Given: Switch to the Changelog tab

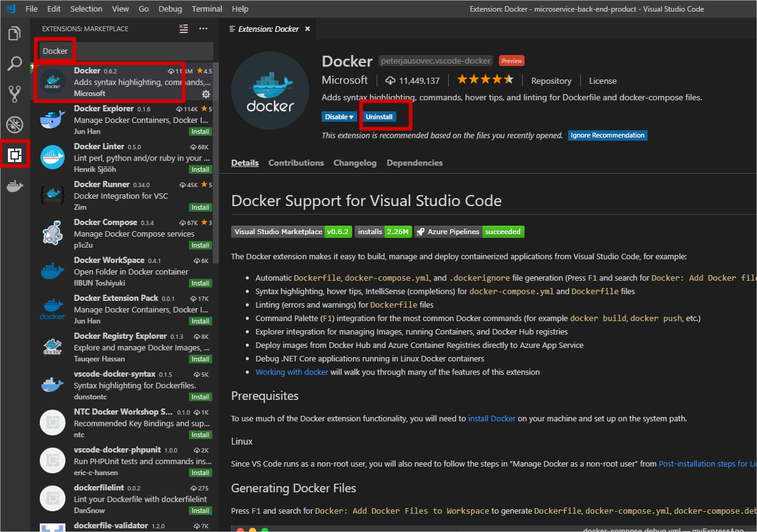Looking at the screenshot, I should pyautogui.click(x=355, y=163).
